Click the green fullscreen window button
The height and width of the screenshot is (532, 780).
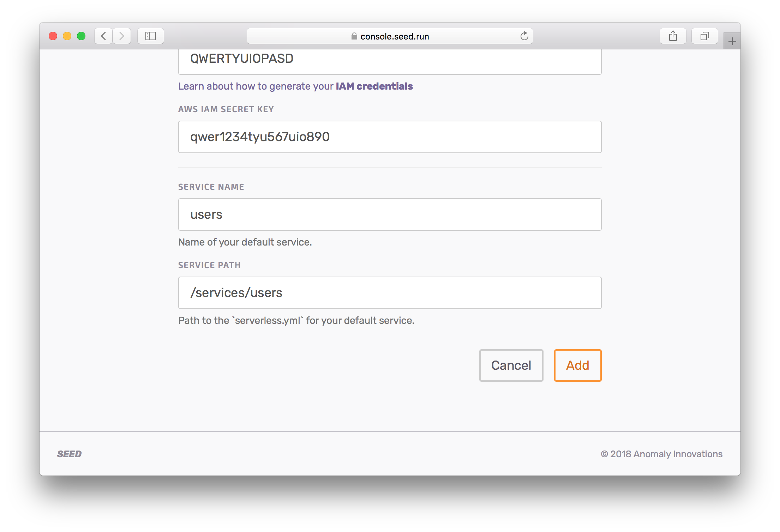[x=81, y=36]
